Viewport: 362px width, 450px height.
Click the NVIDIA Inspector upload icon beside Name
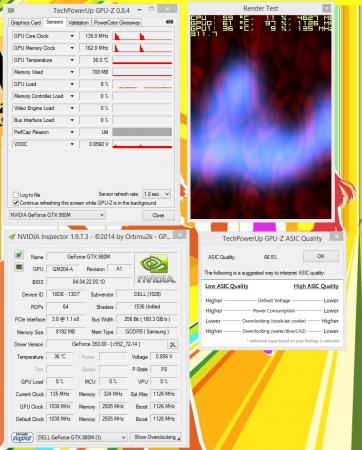(x=19, y=255)
